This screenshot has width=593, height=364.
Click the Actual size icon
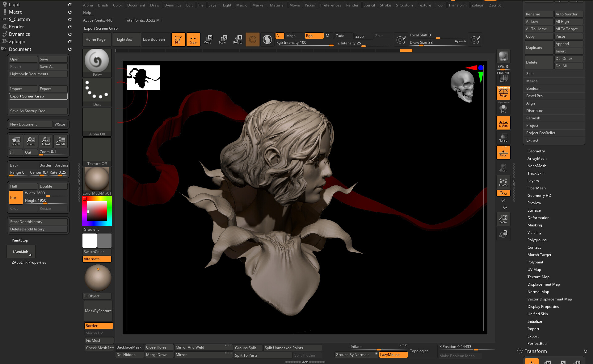tap(46, 141)
